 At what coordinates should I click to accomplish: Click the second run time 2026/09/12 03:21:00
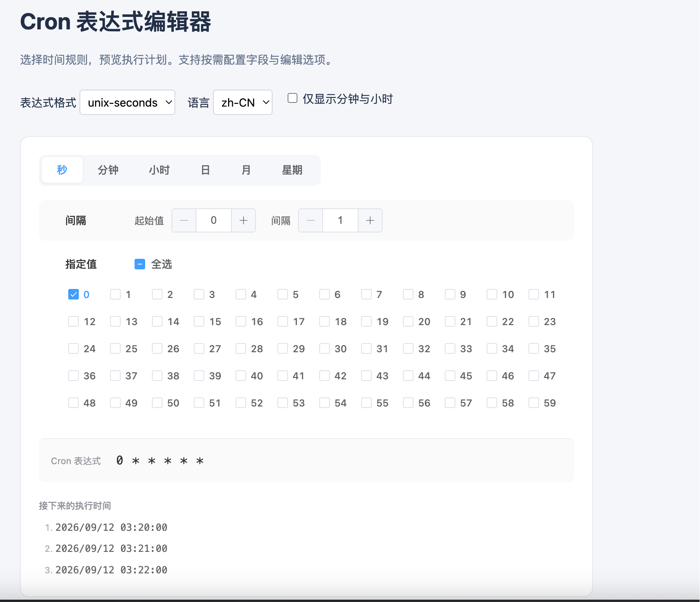point(112,549)
